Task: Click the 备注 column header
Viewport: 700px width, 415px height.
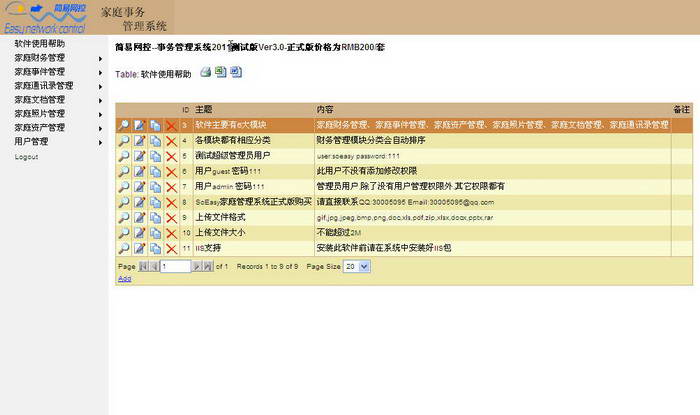Action: [x=682, y=109]
